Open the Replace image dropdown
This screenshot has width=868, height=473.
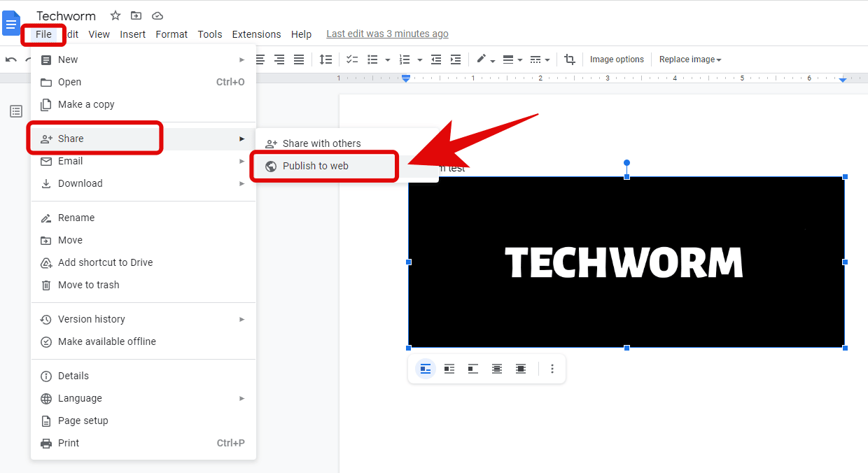coord(689,59)
